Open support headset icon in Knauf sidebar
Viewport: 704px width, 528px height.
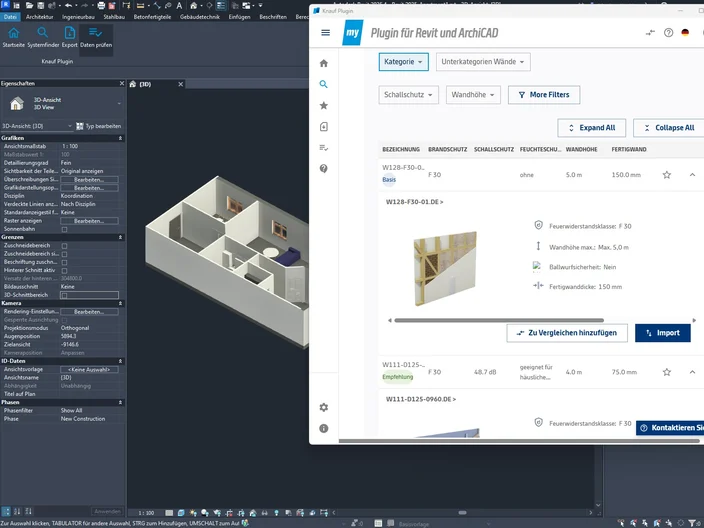pyautogui.click(x=324, y=169)
